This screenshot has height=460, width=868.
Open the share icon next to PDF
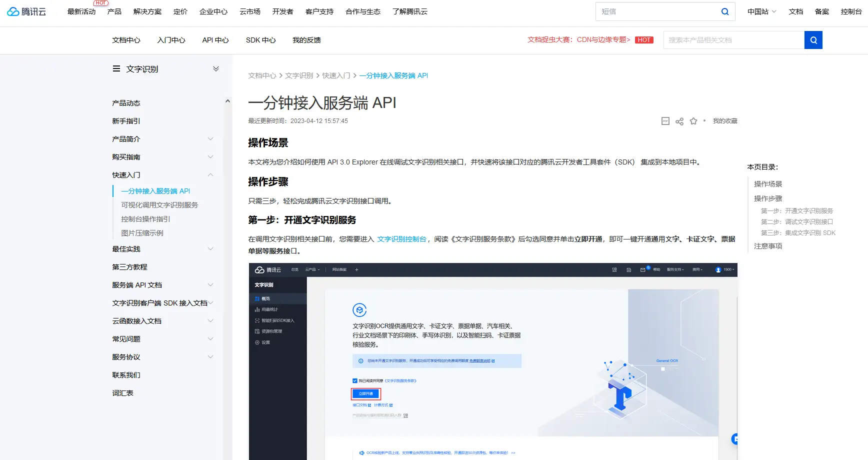679,120
